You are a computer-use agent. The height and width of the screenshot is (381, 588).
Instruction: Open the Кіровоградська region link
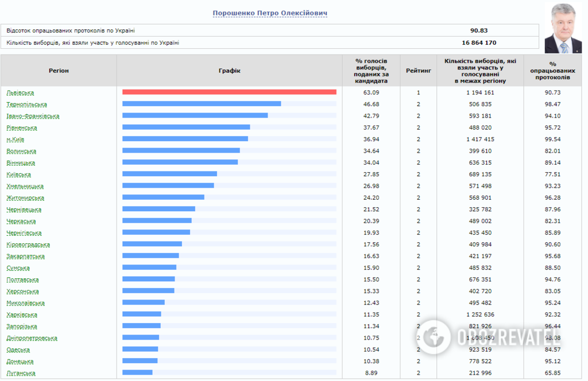coord(28,244)
